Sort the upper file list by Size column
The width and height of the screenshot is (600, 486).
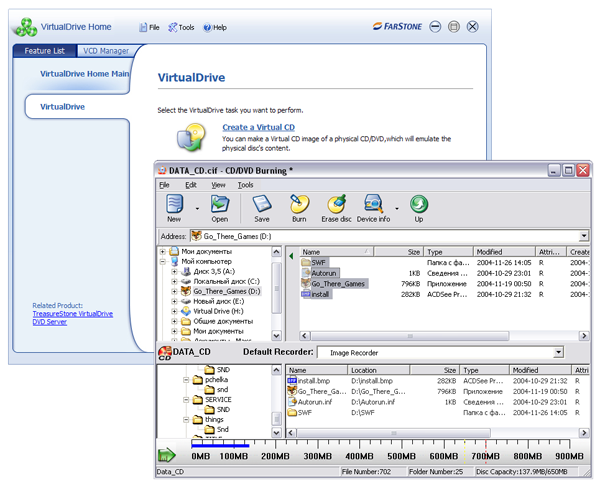pos(398,252)
